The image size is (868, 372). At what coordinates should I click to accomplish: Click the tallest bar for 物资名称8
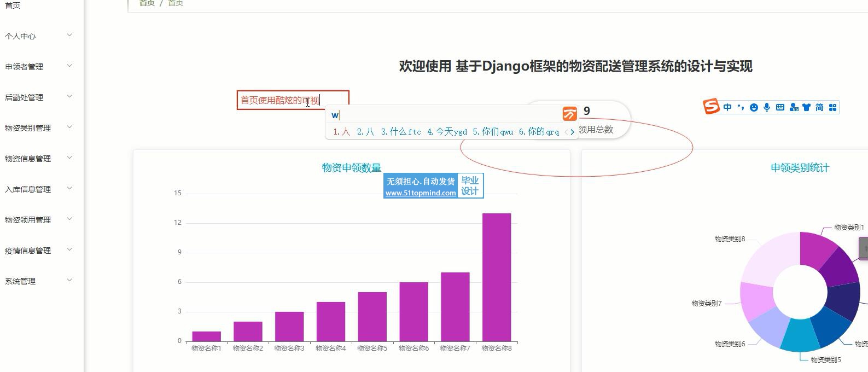(x=496, y=277)
